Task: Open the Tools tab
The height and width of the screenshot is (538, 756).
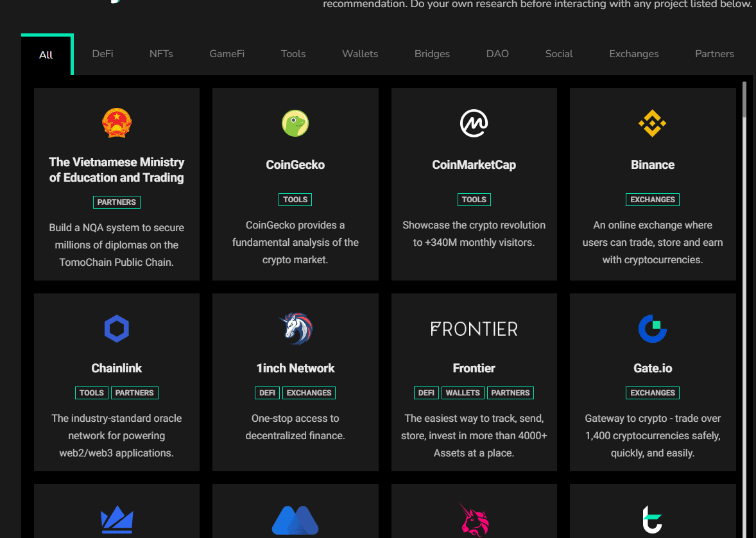Action: (293, 53)
